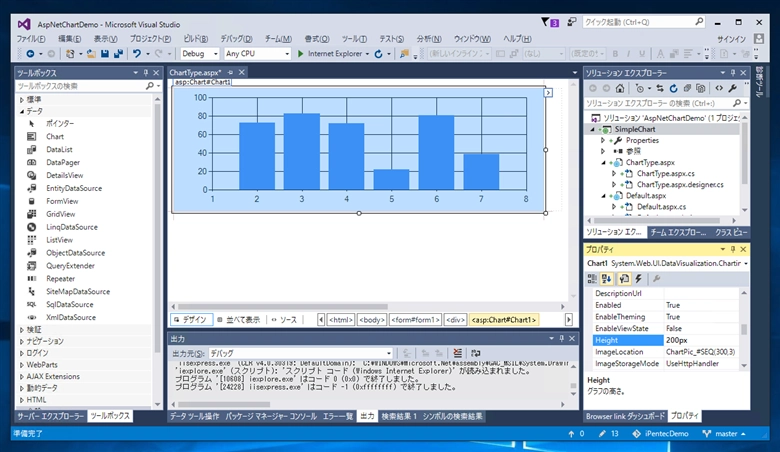Screen dimensions: 780x452
Task: Click the Save All toolbar icon
Action: [x=118, y=54]
